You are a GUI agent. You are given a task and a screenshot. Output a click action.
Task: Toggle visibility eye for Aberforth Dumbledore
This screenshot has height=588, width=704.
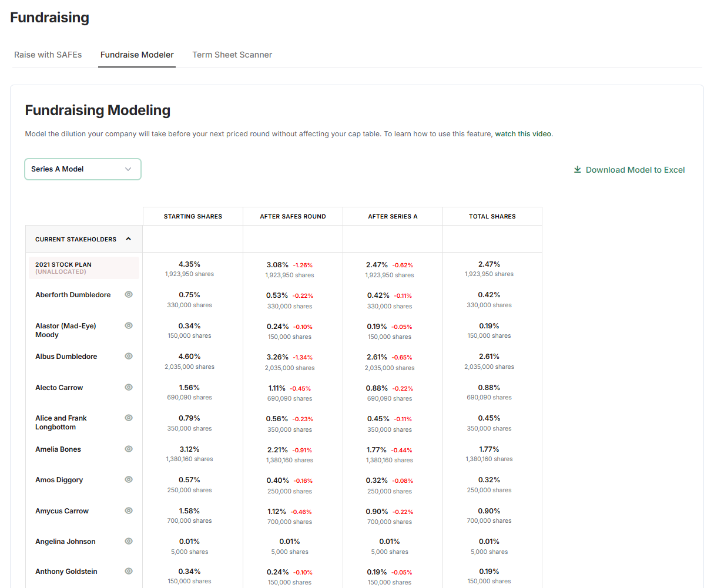(129, 294)
